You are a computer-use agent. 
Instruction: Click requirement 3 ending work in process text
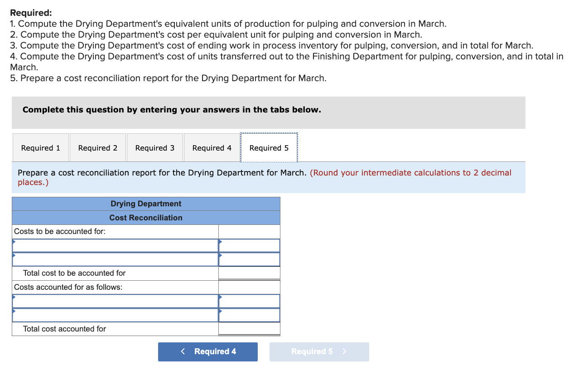(x=272, y=45)
